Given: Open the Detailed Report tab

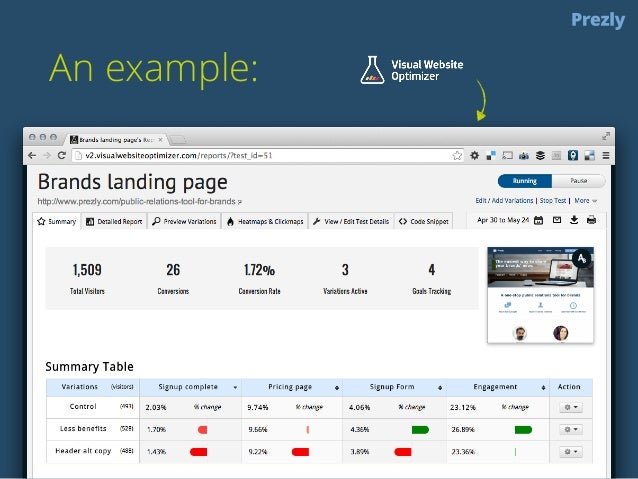Looking at the screenshot, I should [114, 221].
